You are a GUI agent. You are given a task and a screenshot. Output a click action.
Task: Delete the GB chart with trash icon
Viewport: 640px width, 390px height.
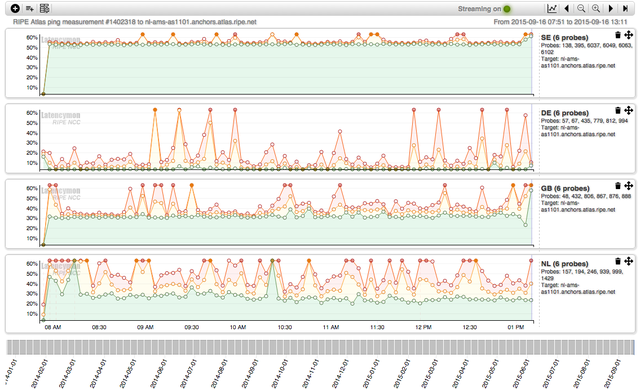[618, 186]
